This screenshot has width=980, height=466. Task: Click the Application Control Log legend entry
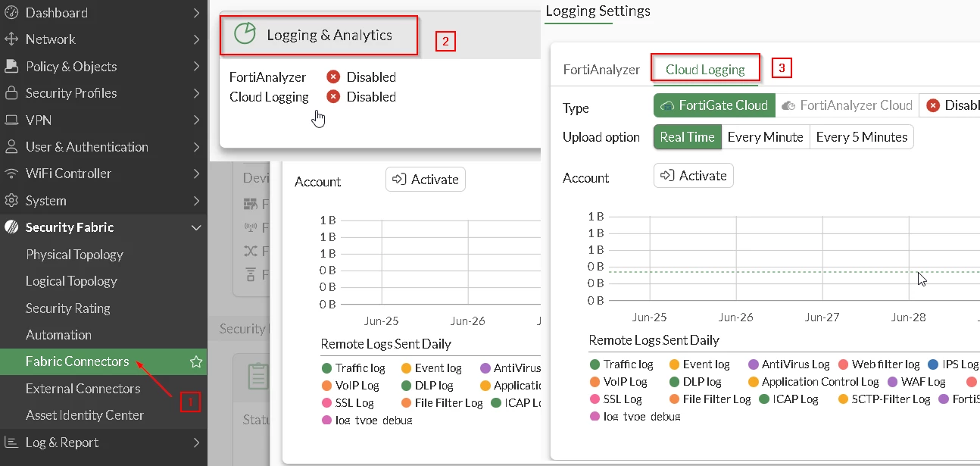click(813, 382)
